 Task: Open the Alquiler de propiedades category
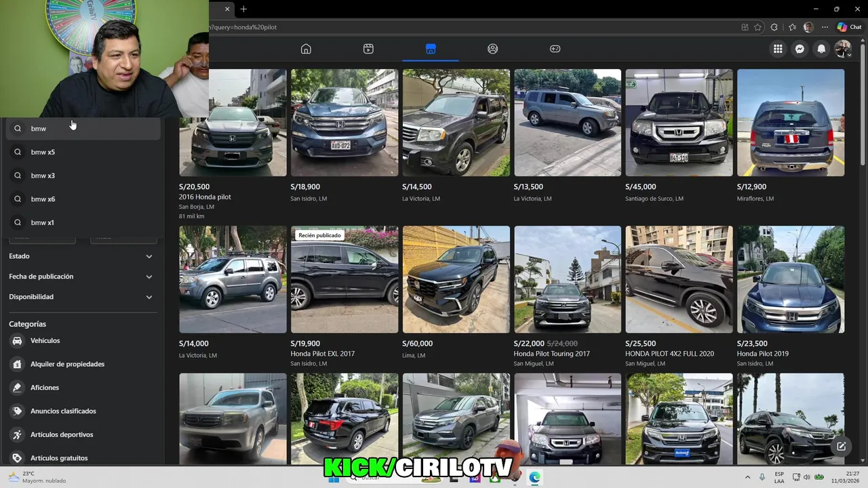pyautogui.click(x=81, y=364)
